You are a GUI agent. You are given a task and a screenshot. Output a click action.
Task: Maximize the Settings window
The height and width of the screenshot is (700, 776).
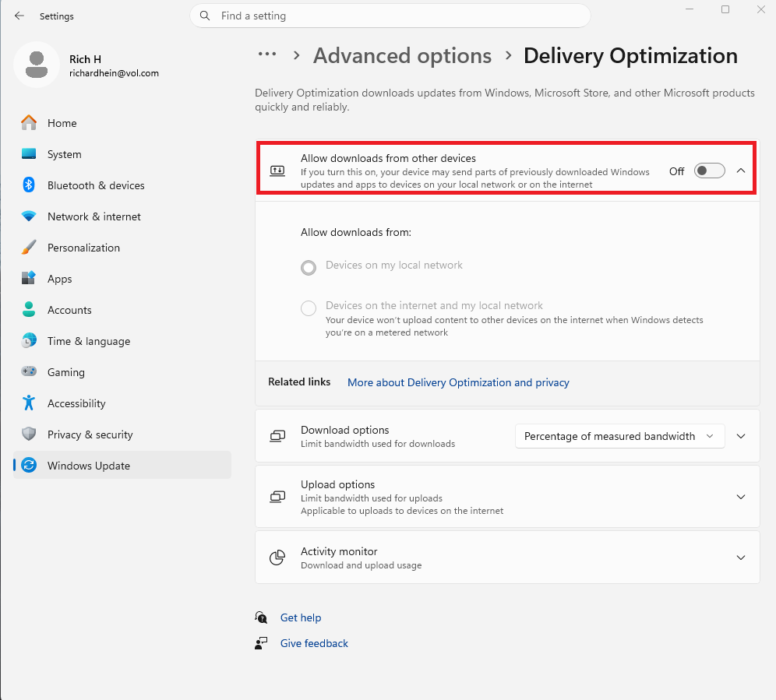point(725,9)
